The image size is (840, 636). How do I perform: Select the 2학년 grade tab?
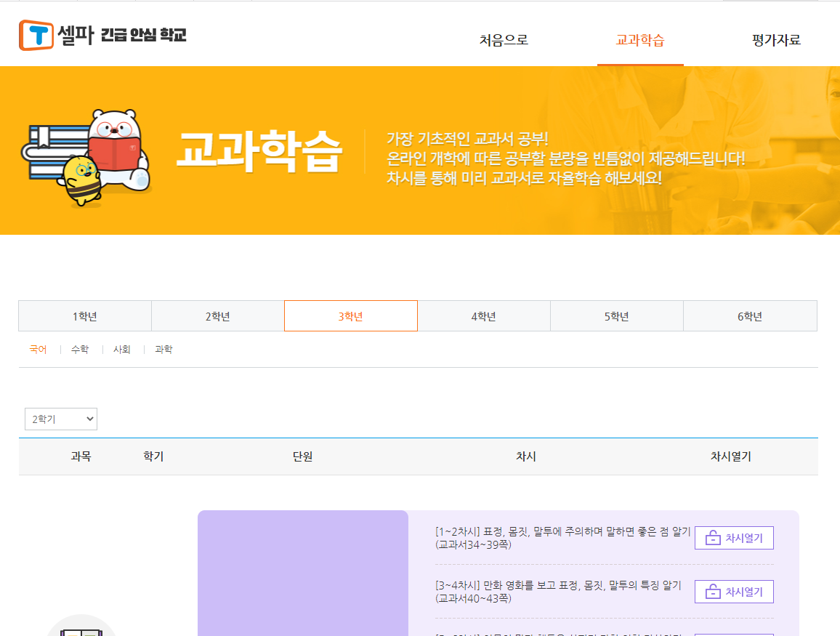[217, 316]
